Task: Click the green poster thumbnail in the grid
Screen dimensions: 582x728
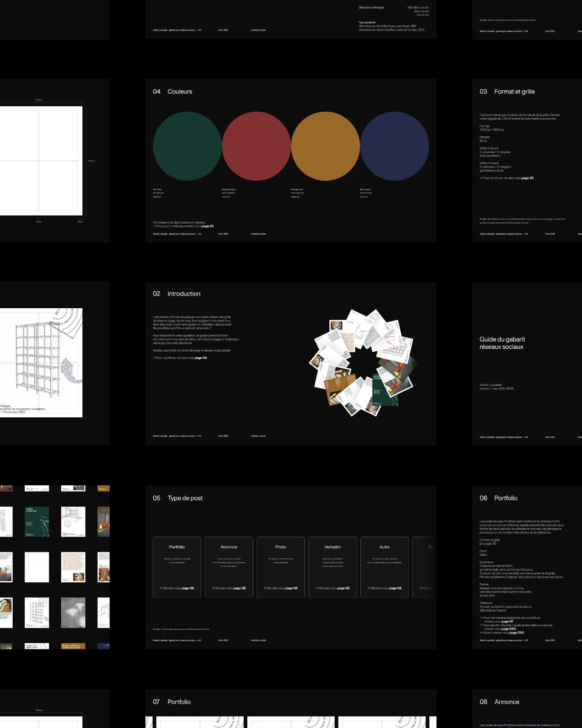Action: (x=36, y=522)
